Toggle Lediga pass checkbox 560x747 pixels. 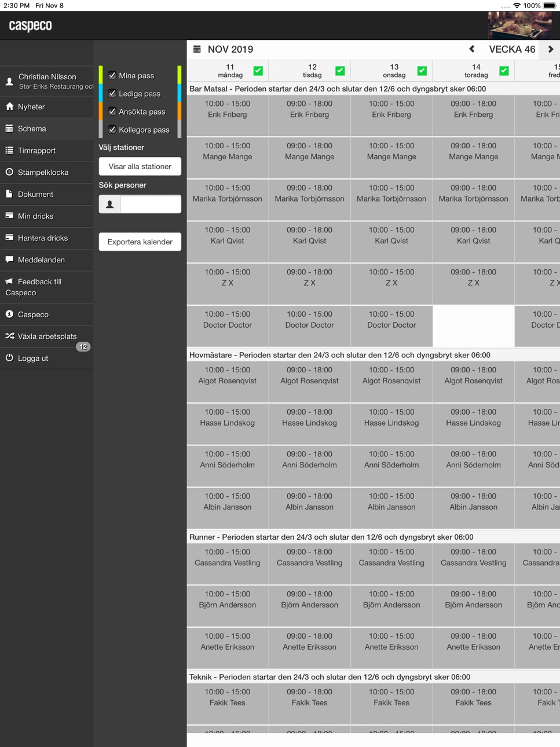(112, 93)
